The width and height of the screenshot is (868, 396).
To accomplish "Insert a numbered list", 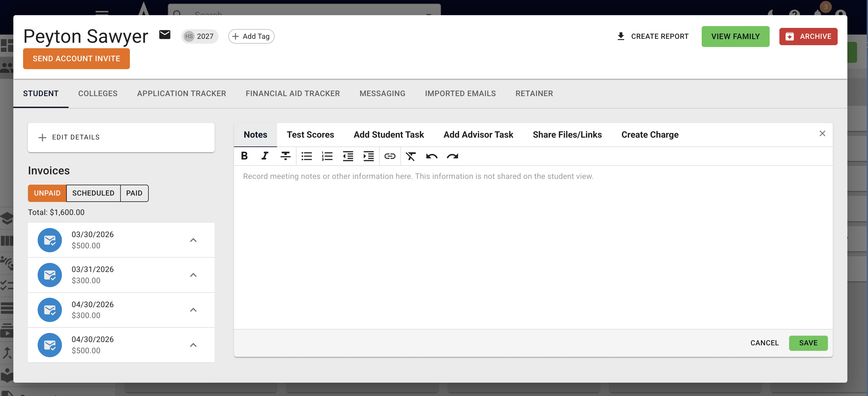I will (327, 156).
